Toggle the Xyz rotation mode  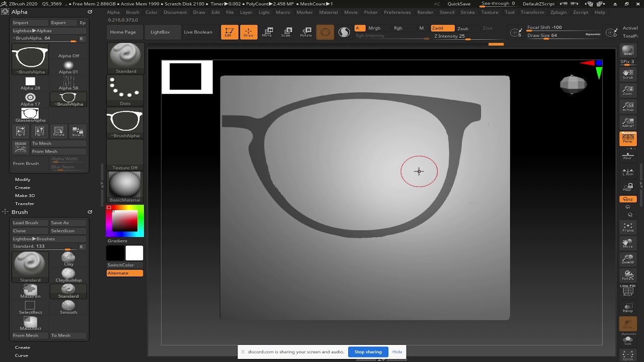coord(628,200)
